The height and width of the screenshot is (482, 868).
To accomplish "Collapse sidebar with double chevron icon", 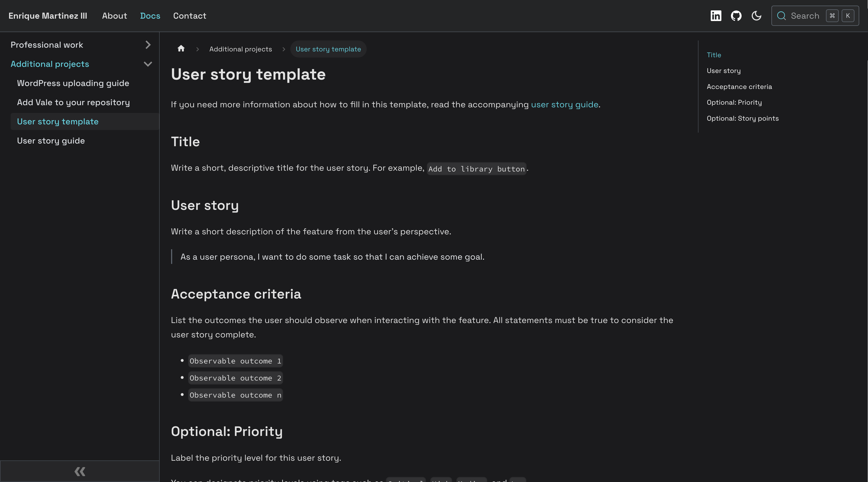I will 80,471.
